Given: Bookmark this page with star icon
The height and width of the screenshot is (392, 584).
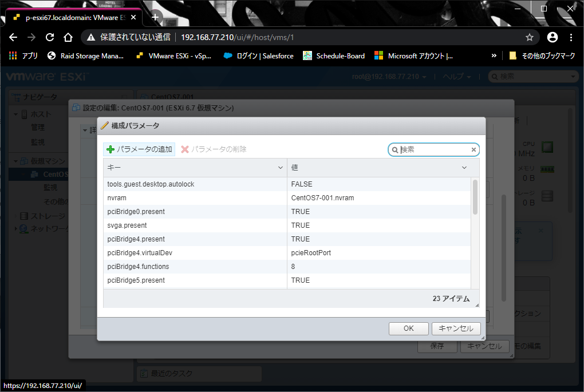Looking at the screenshot, I should (529, 37).
